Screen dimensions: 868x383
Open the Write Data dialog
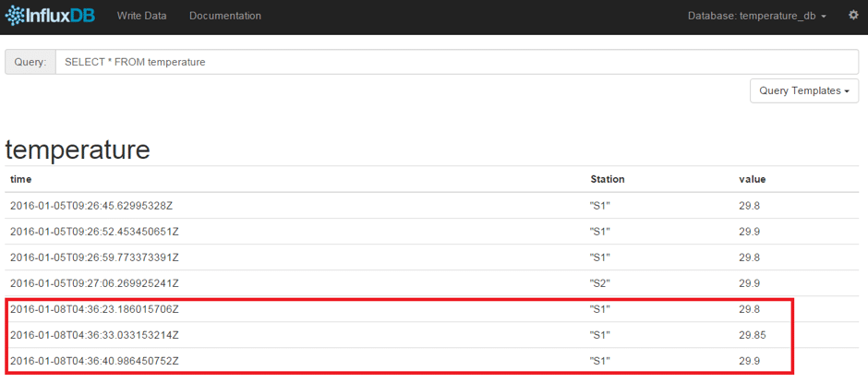[143, 16]
